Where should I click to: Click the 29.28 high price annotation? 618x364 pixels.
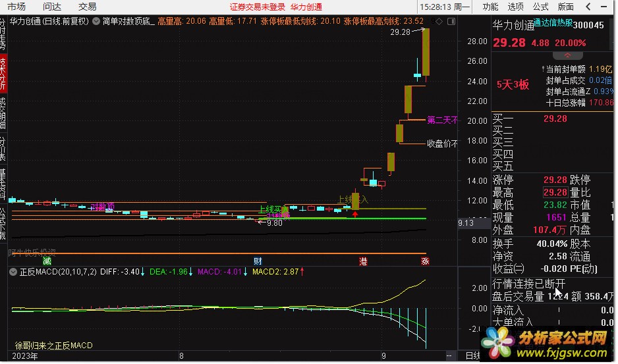click(401, 32)
